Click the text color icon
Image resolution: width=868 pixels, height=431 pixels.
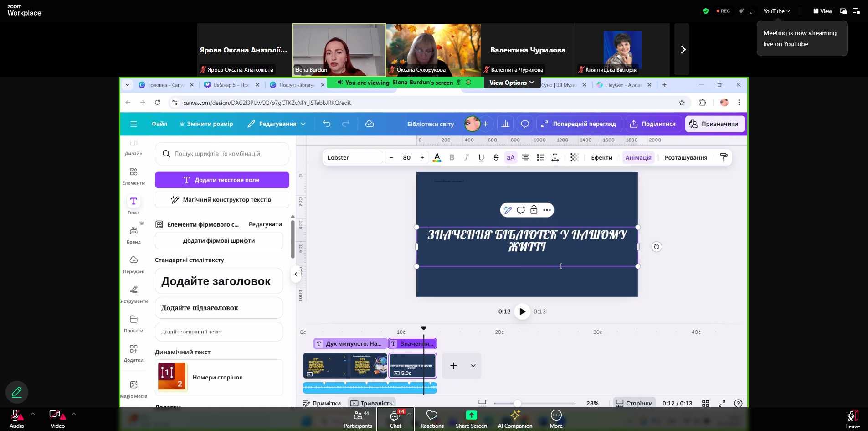pos(437,158)
